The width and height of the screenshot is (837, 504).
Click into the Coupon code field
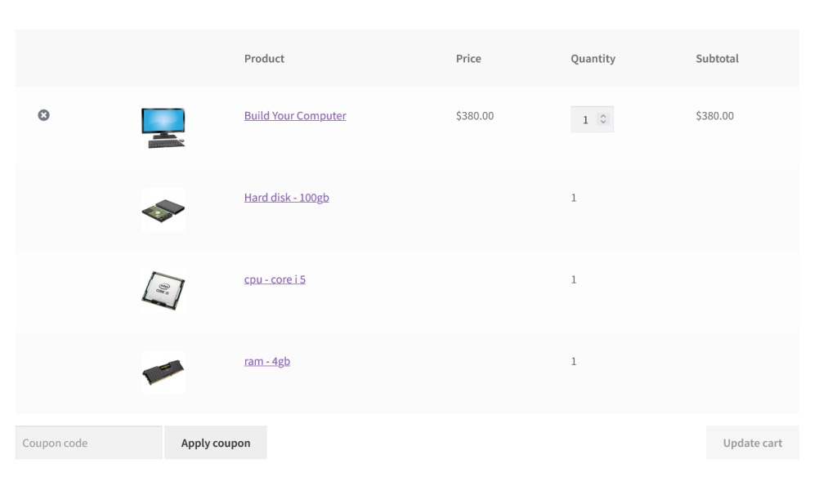[88, 443]
